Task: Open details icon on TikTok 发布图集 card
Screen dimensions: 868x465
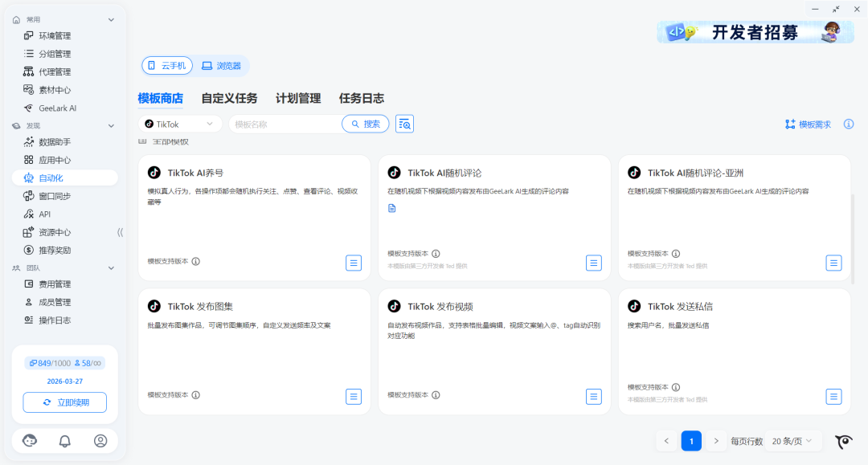Action: pos(354,397)
